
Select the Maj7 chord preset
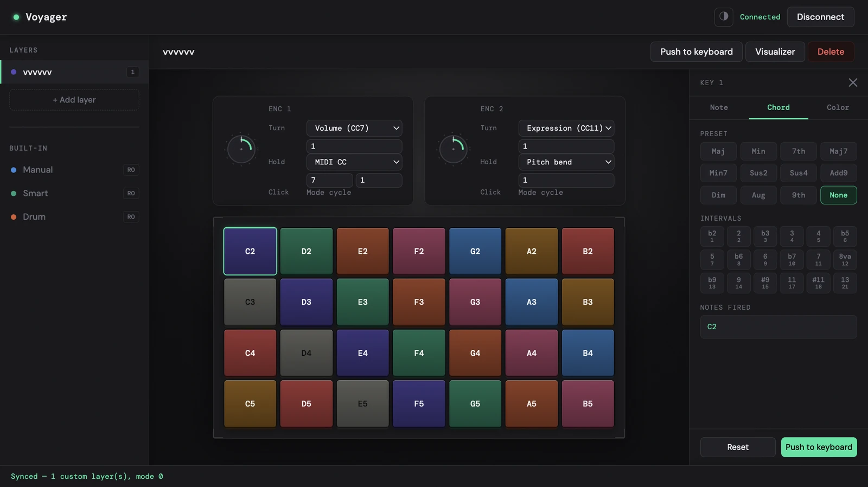839,151
